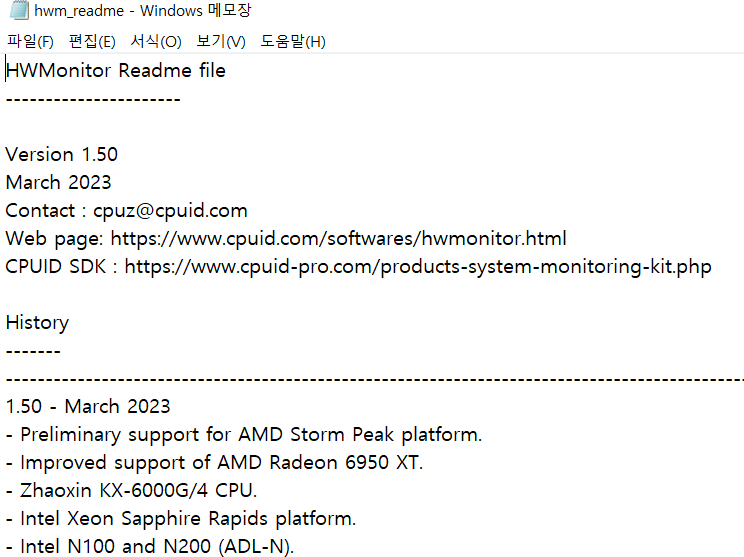Click the '1.50 - March 2023' line
The image size is (744, 557).
pyautogui.click(x=88, y=407)
